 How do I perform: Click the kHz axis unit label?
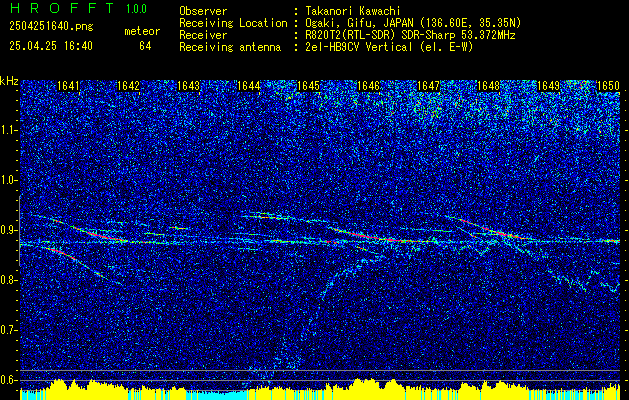coord(9,81)
